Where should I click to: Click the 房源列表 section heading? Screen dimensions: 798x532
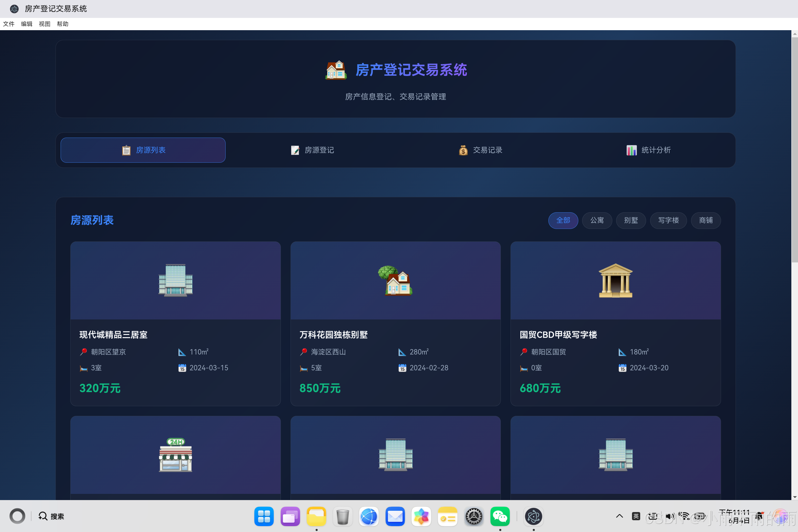click(92, 220)
